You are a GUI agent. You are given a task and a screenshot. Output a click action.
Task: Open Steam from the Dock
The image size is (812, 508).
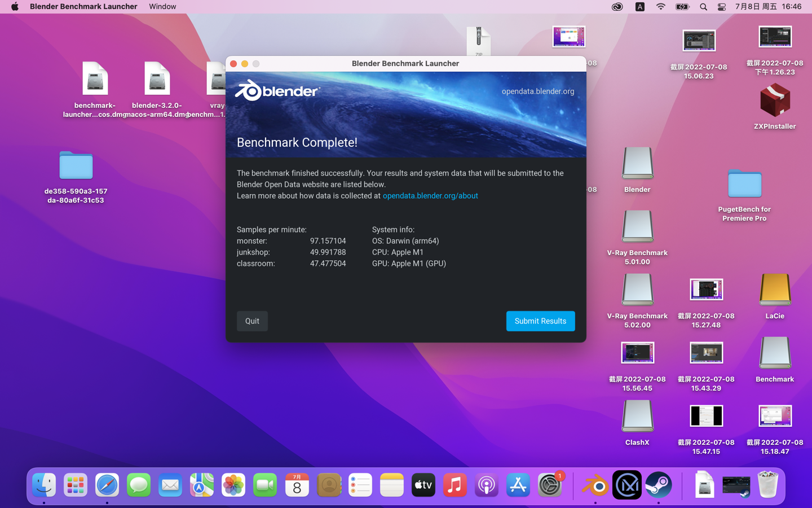coord(658,485)
